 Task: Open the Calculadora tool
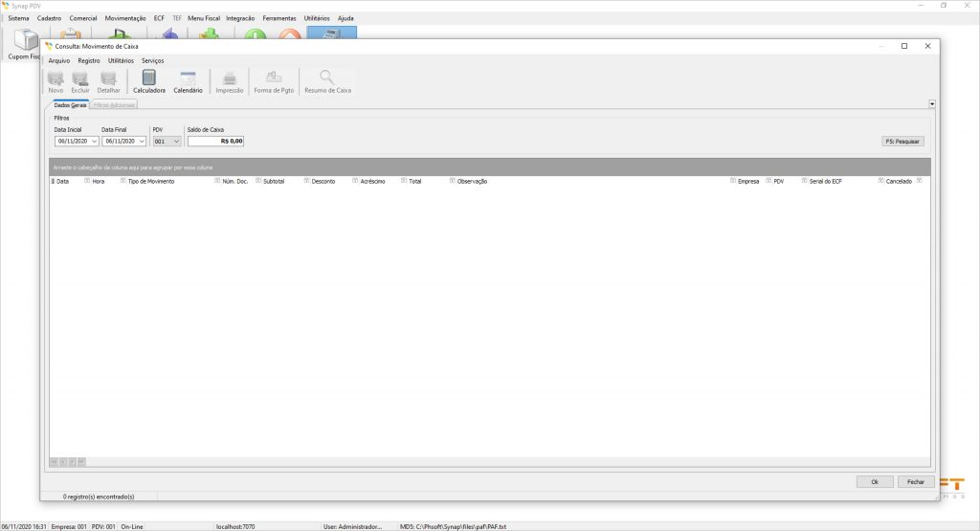[x=149, y=80]
